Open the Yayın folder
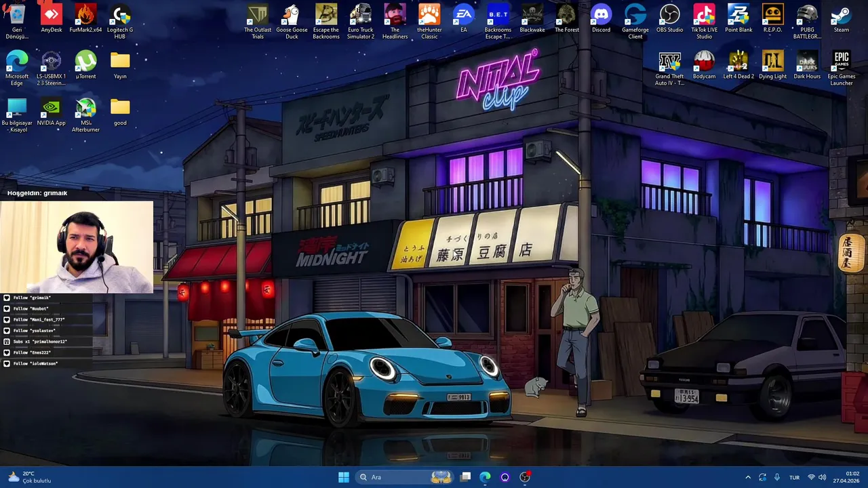This screenshot has height=488, width=868. coord(120,66)
